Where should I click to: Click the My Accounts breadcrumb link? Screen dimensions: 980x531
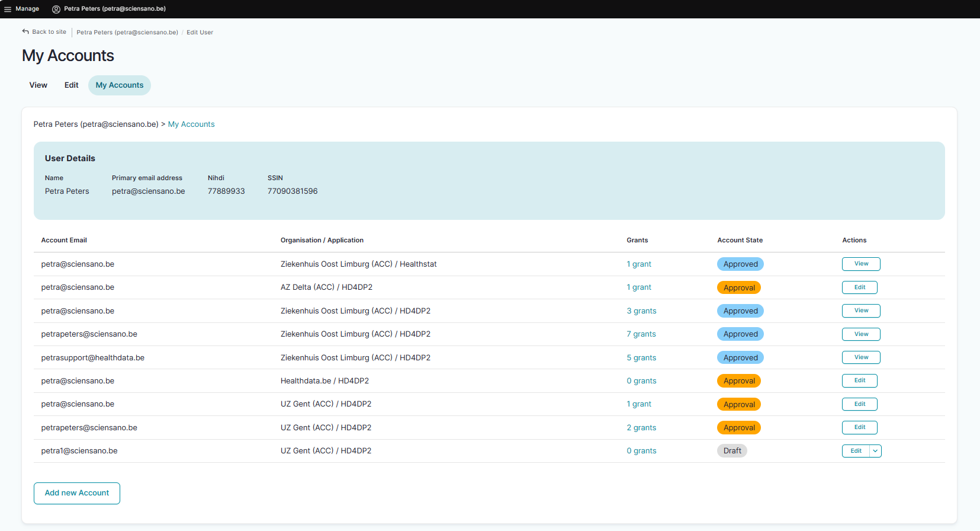click(x=191, y=124)
